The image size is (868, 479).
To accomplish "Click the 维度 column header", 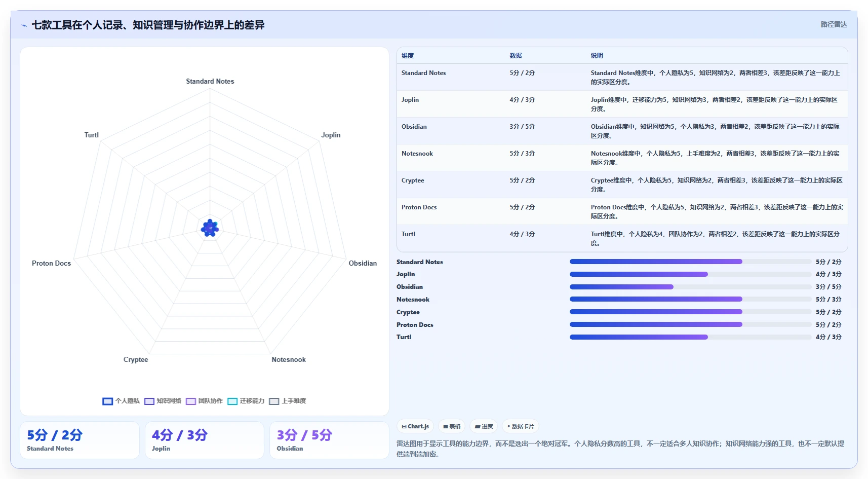I will tap(408, 56).
